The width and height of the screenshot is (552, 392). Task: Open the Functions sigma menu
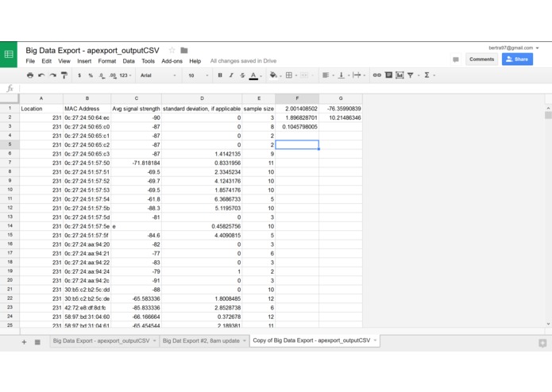427,75
